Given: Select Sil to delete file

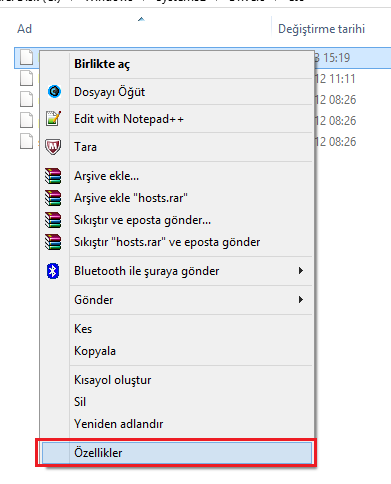Looking at the screenshot, I should point(177,402).
